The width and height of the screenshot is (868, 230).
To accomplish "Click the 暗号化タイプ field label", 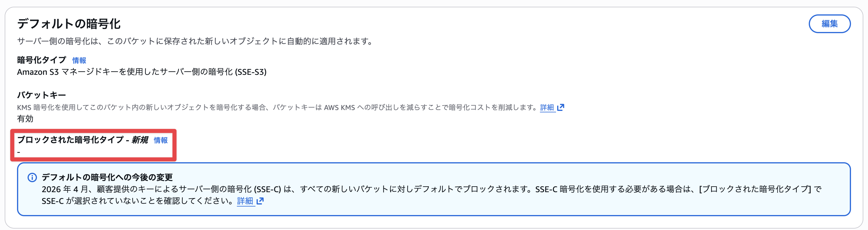I will tap(42, 60).
